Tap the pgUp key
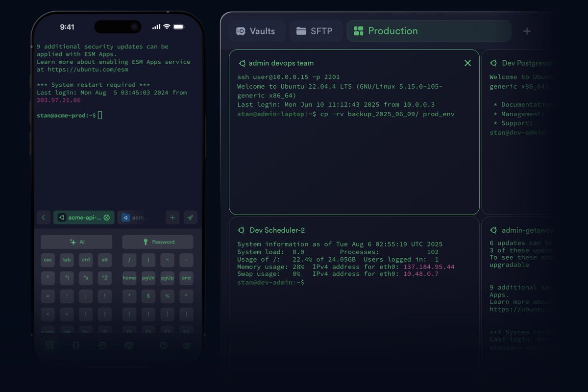 [x=167, y=278]
